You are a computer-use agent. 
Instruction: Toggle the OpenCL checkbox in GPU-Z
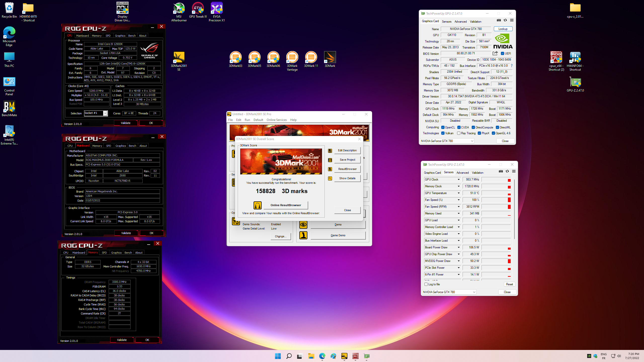(x=443, y=127)
